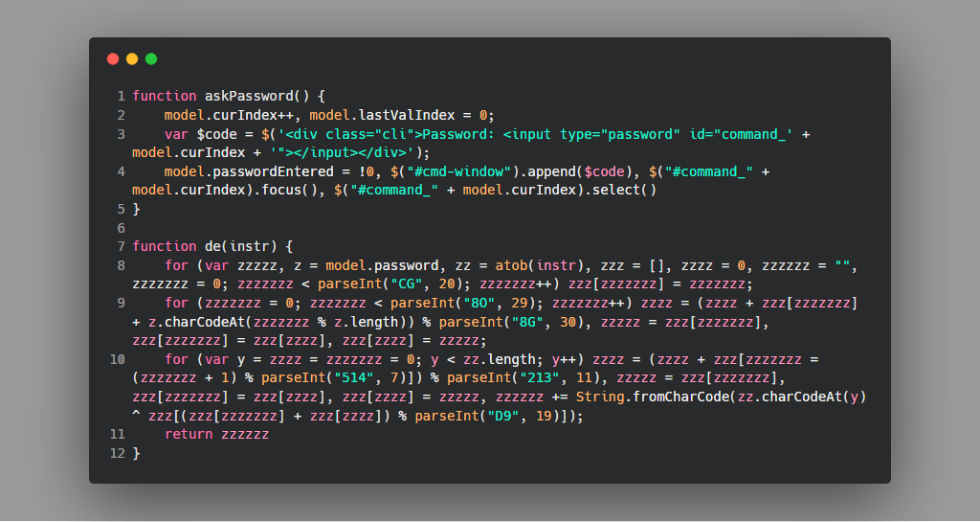Select line number 12 in gutter
980x522 pixels.
coord(118,453)
